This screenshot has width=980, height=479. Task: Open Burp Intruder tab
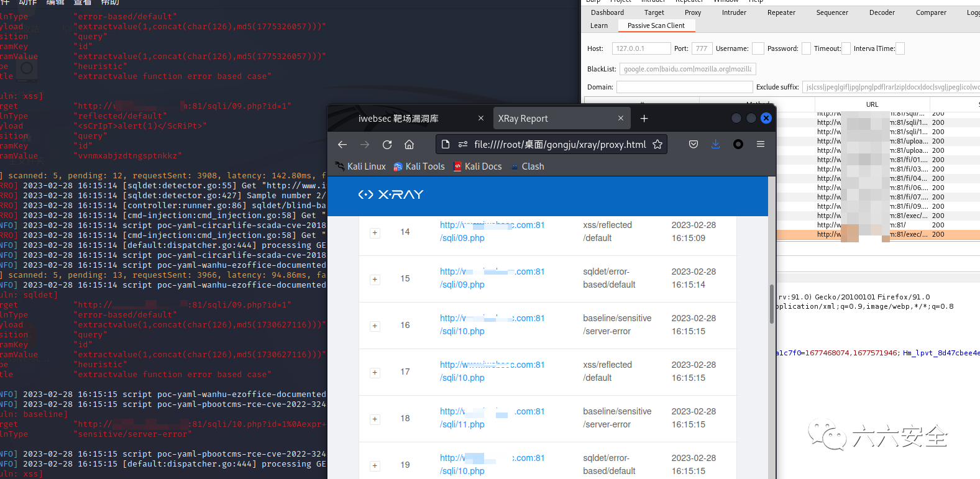[734, 12]
